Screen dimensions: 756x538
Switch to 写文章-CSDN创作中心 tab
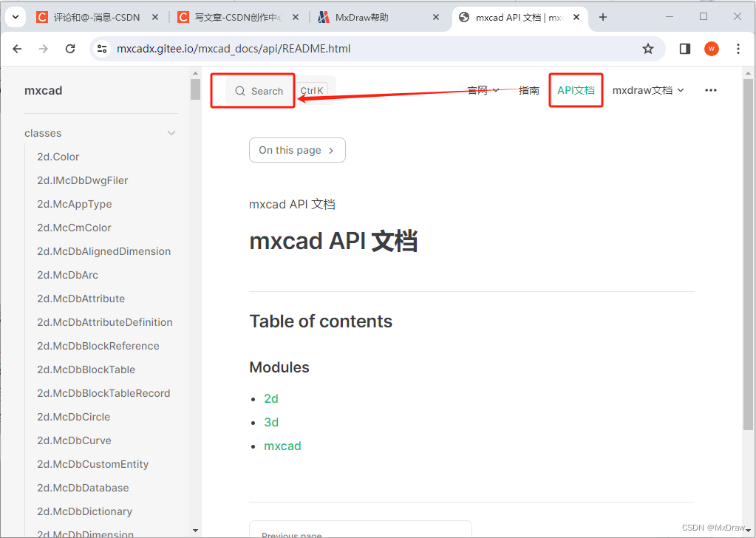pyautogui.click(x=239, y=17)
